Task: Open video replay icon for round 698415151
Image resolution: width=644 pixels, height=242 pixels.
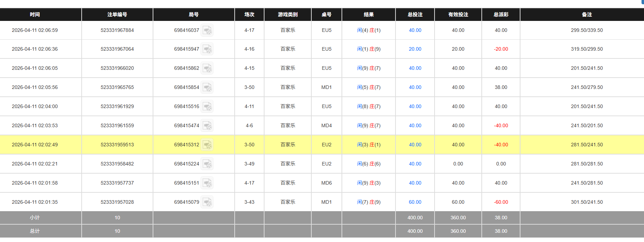Action: pyautogui.click(x=207, y=183)
